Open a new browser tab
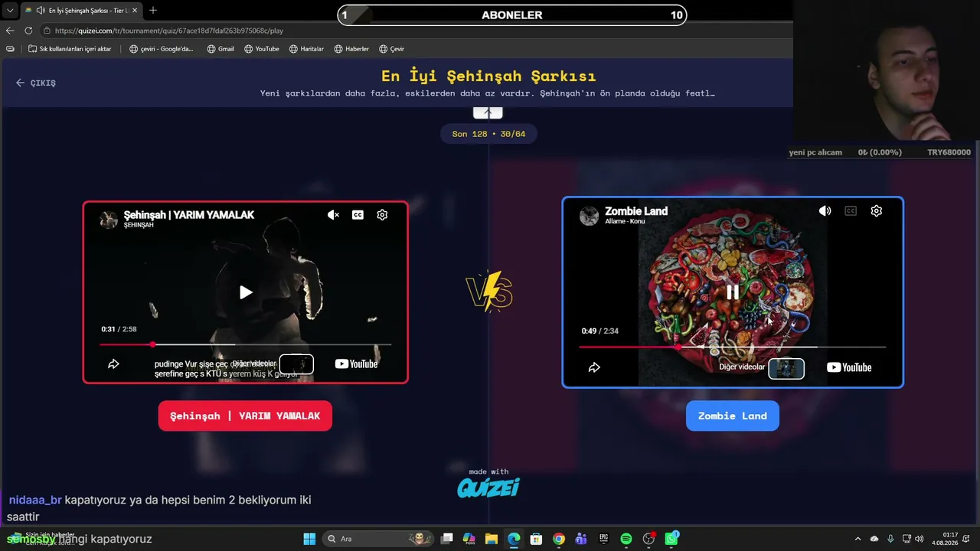The height and width of the screenshot is (551, 980). (x=153, y=11)
